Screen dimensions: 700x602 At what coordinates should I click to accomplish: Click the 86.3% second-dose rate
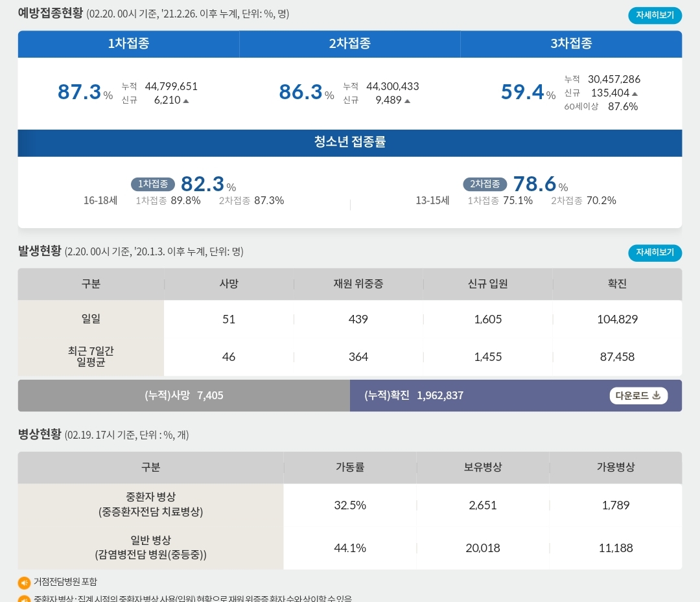pos(307,93)
